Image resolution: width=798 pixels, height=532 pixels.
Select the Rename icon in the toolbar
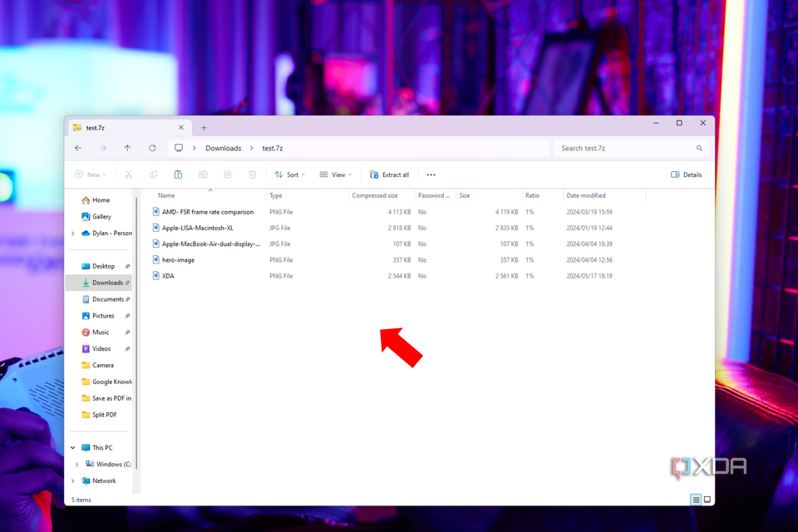[203, 175]
